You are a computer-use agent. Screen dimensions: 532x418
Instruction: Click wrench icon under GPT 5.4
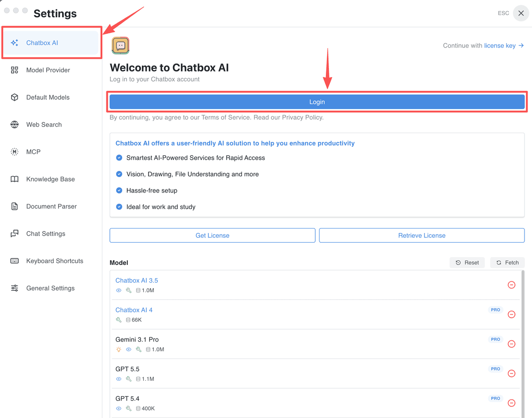pos(129,409)
